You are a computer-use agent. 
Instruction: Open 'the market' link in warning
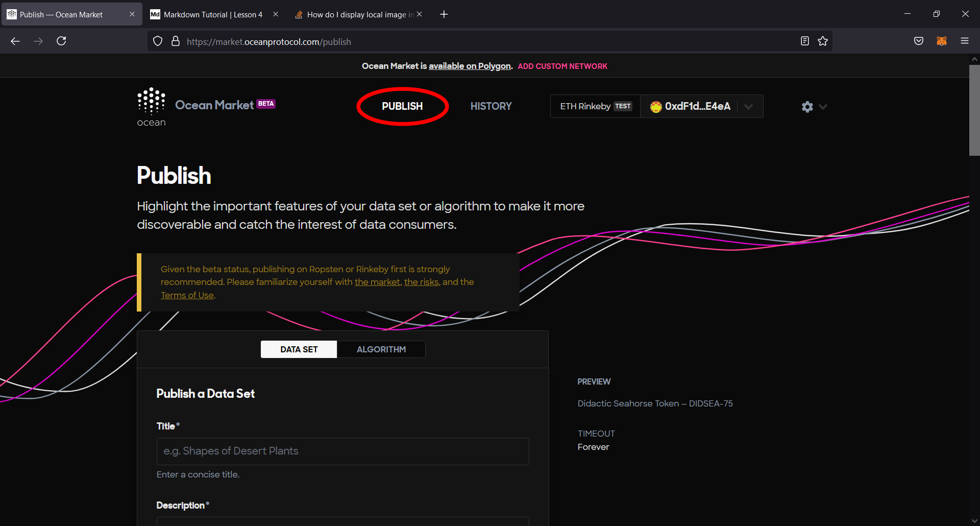coord(377,282)
